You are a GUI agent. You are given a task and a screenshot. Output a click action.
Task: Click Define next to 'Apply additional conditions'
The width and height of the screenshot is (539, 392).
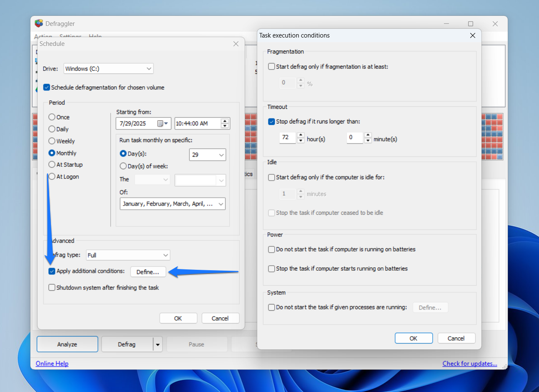tap(148, 271)
